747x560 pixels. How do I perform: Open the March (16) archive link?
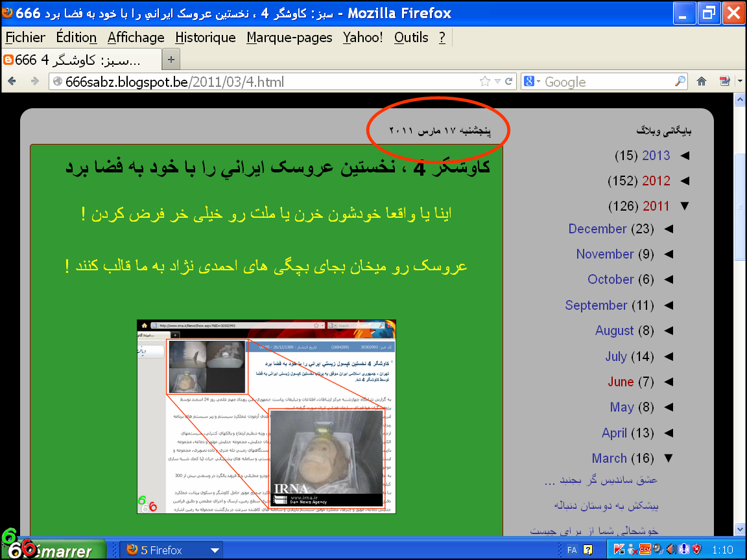click(x=609, y=458)
